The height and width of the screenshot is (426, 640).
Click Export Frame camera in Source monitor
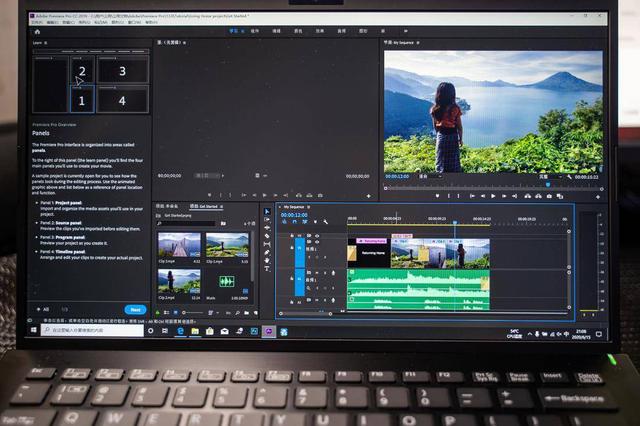click(x=320, y=195)
